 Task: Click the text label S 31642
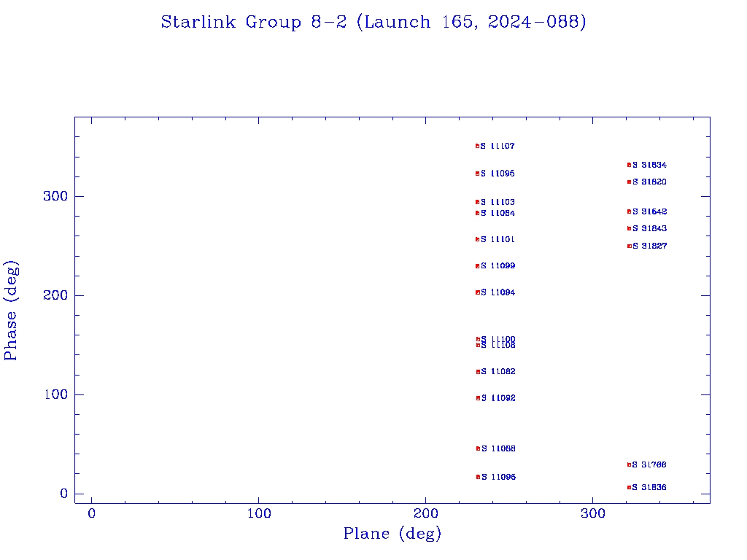point(650,212)
